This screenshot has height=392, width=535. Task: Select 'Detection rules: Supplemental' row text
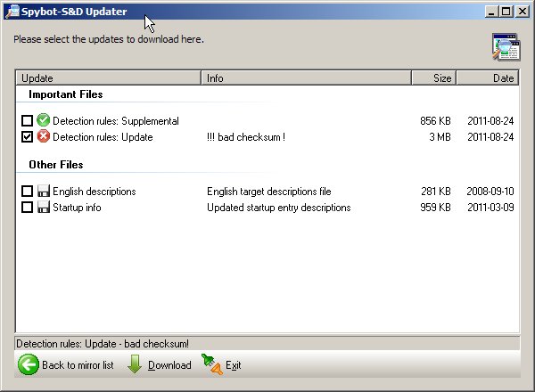pos(116,121)
